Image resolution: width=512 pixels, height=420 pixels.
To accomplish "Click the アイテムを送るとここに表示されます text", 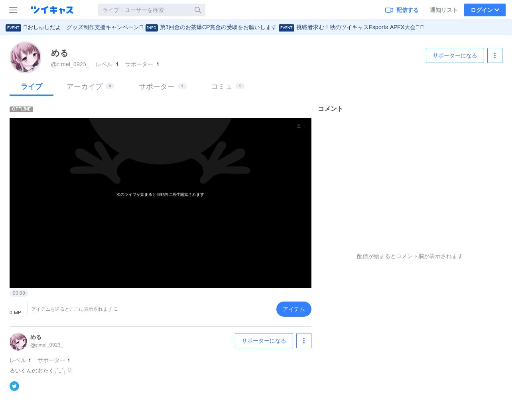I will click(74, 309).
